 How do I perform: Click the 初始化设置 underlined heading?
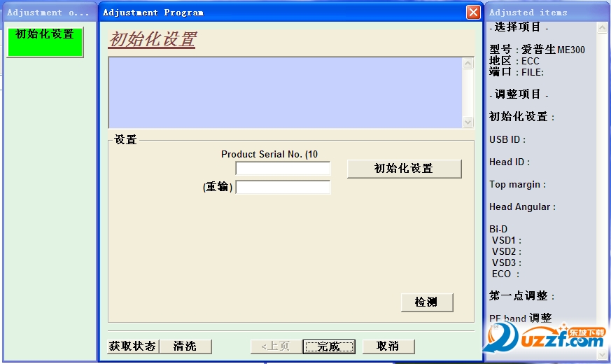153,40
